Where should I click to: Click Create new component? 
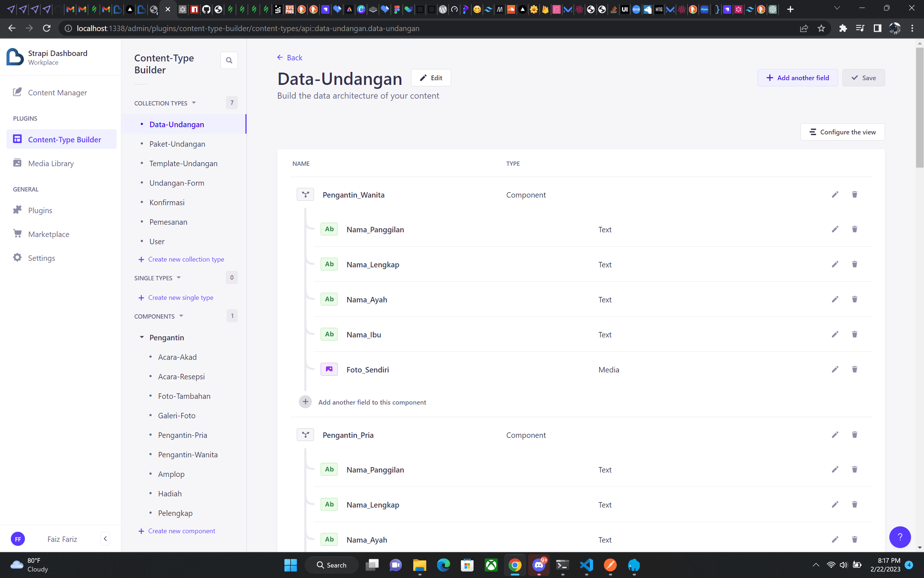coord(177,531)
